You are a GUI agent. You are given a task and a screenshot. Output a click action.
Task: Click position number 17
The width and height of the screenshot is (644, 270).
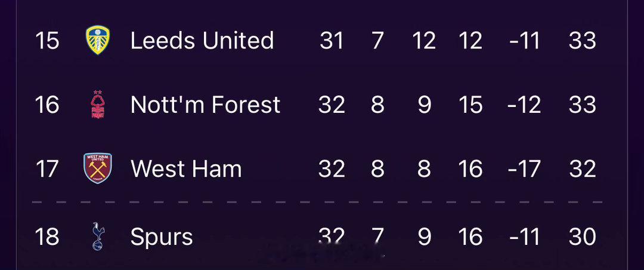(x=47, y=168)
